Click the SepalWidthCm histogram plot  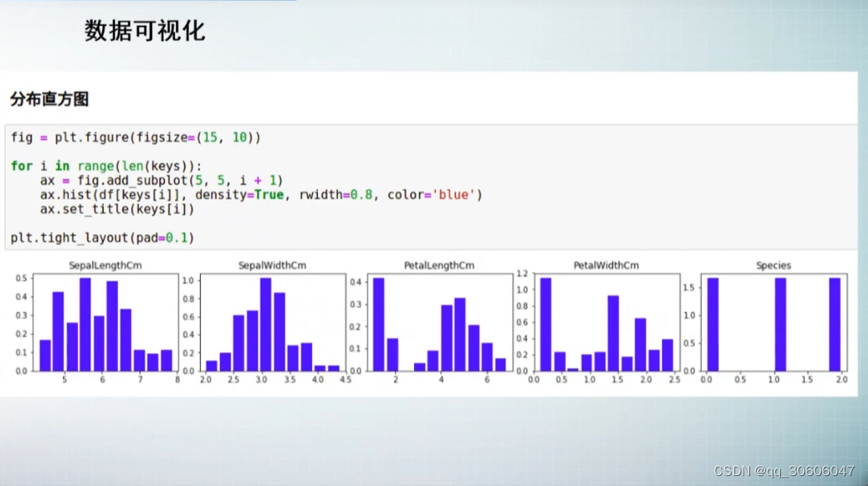(273, 322)
